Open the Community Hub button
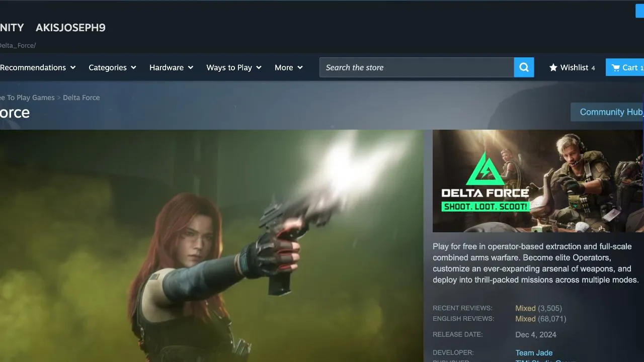644x362 pixels. click(607, 112)
